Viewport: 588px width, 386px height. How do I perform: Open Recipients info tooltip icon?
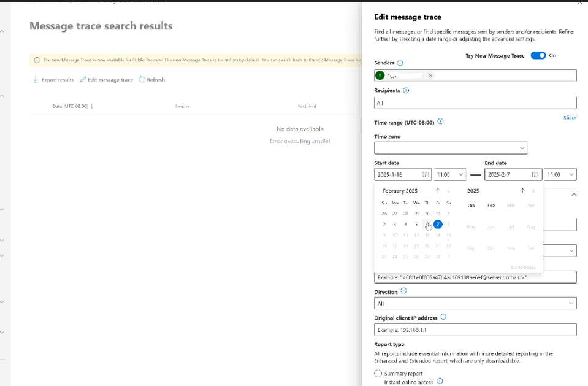coord(406,90)
